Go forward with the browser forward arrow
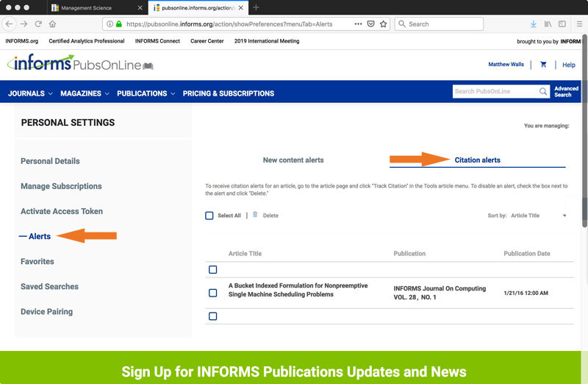The height and width of the screenshot is (384, 588). [x=24, y=24]
